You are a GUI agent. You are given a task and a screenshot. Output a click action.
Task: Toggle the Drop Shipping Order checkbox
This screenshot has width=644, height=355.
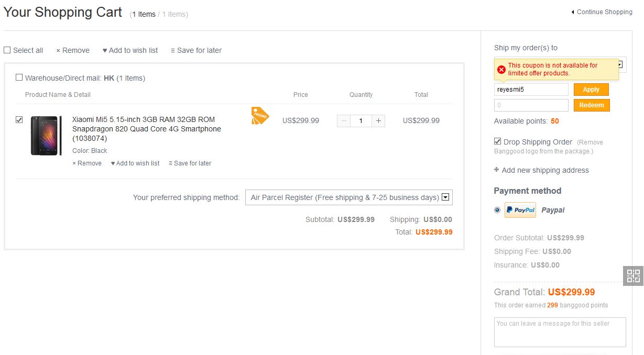coord(498,141)
